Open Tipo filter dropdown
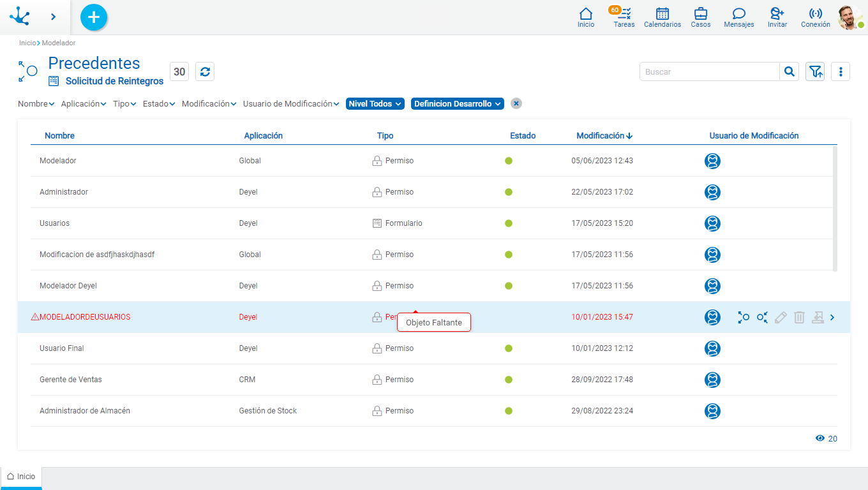The image size is (868, 490). [124, 103]
